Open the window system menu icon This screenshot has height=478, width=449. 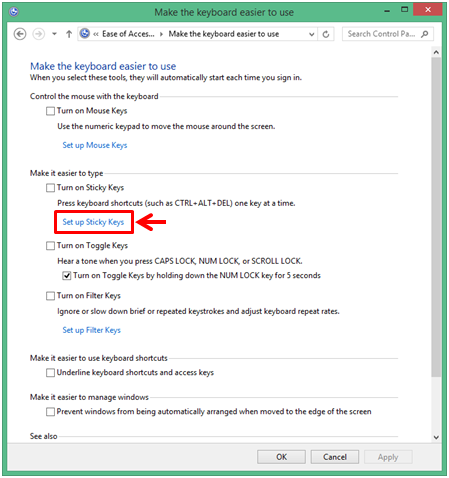(x=14, y=12)
